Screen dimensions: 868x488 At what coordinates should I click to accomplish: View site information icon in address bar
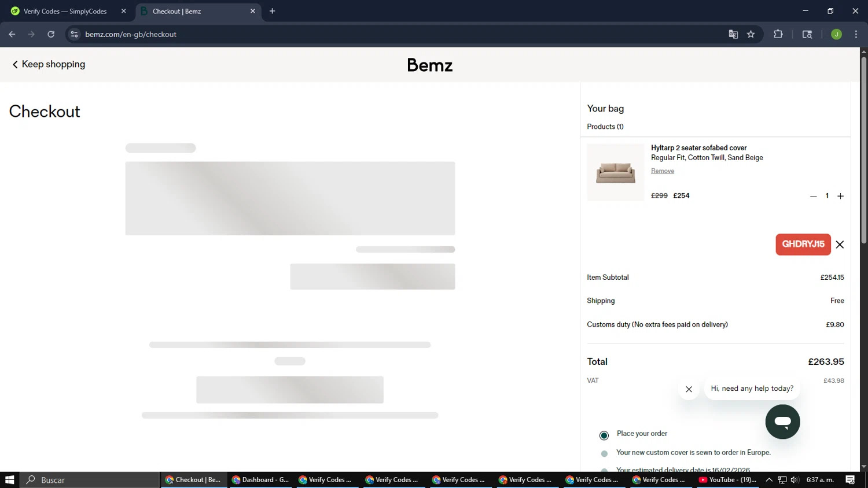pyautogui.click(x=74, y=34)
